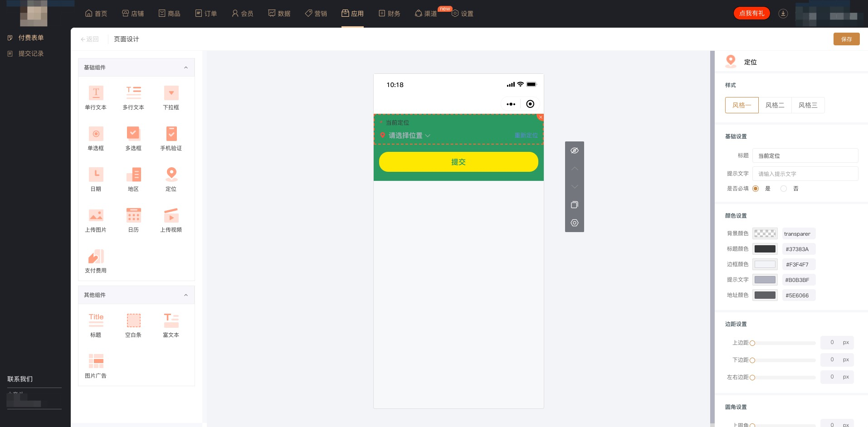Open the 数据 menu

pos(279,14)
